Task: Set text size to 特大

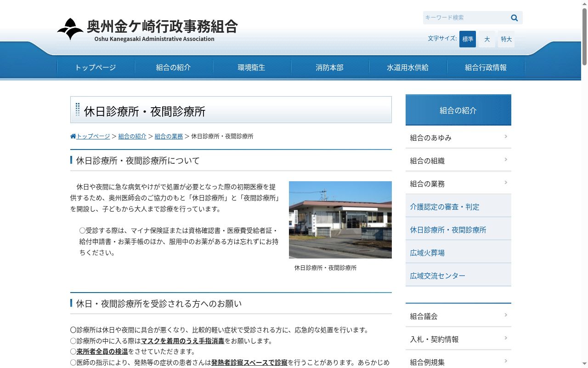Action: tap(506, 39)
